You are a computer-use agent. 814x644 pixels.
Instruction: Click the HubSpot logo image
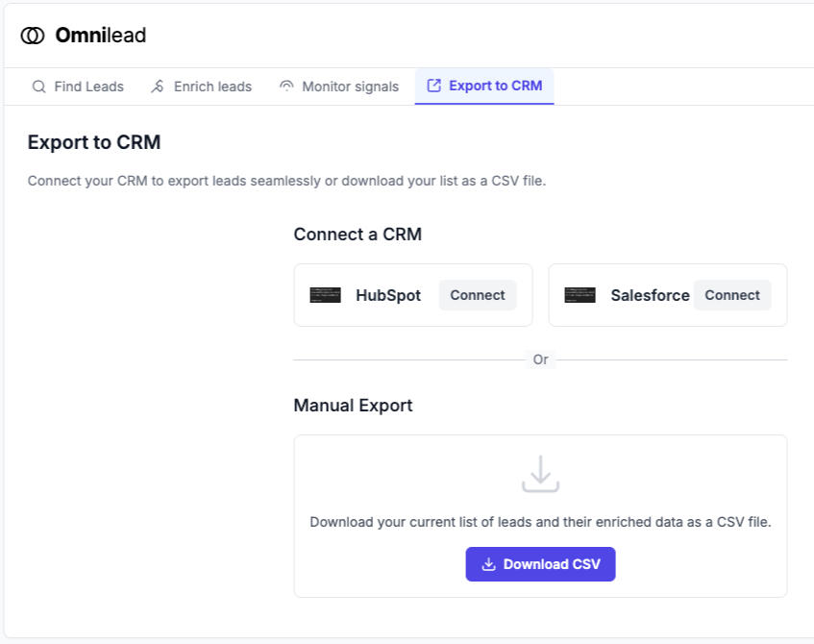point(325,295)
